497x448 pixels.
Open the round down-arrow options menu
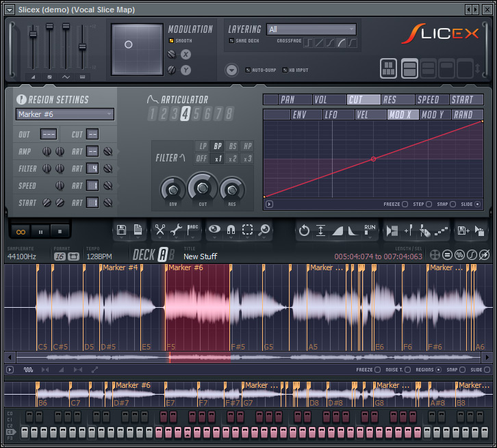tap(231, 70)
